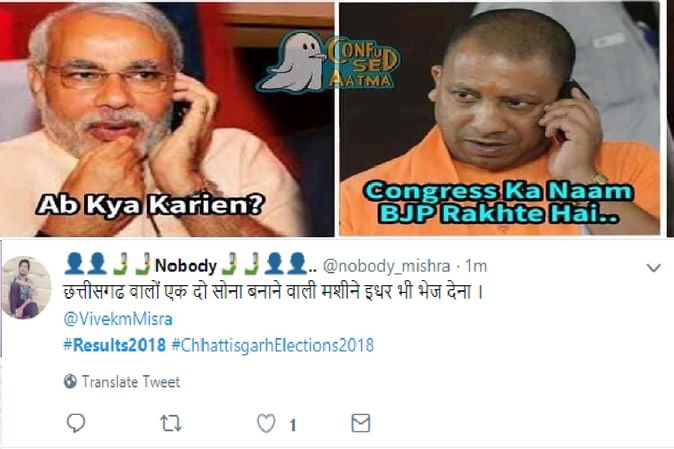Image resolution: width=674 pixels, height=449 pixels.
Task: Open the #Results2018 hashtag
Action: [x=114, y=345]
